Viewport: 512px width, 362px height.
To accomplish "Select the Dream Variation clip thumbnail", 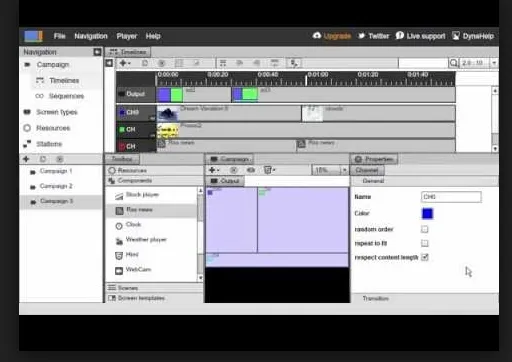I will [168, 113].
